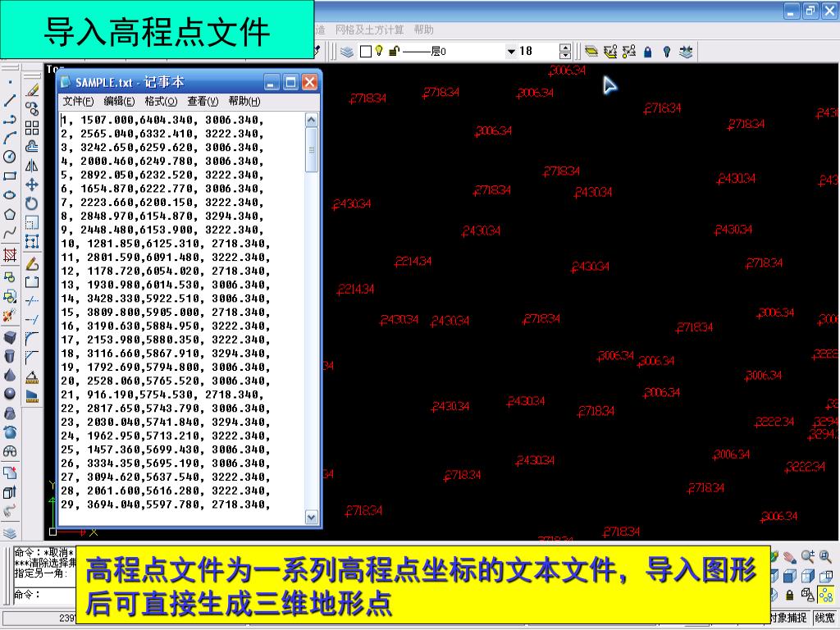
Task: Minimize the SAMPLE.txt Notepad window
Action: pyautogui.click(x=272, y=82)
